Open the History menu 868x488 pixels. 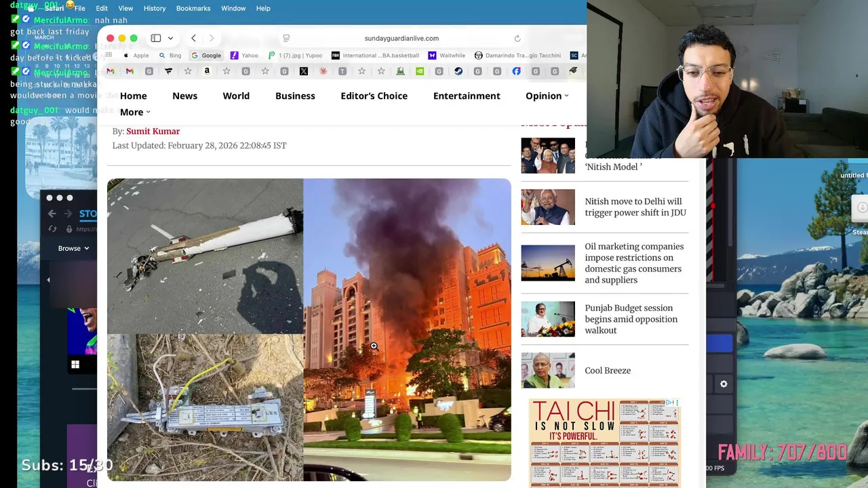[155, 8]
